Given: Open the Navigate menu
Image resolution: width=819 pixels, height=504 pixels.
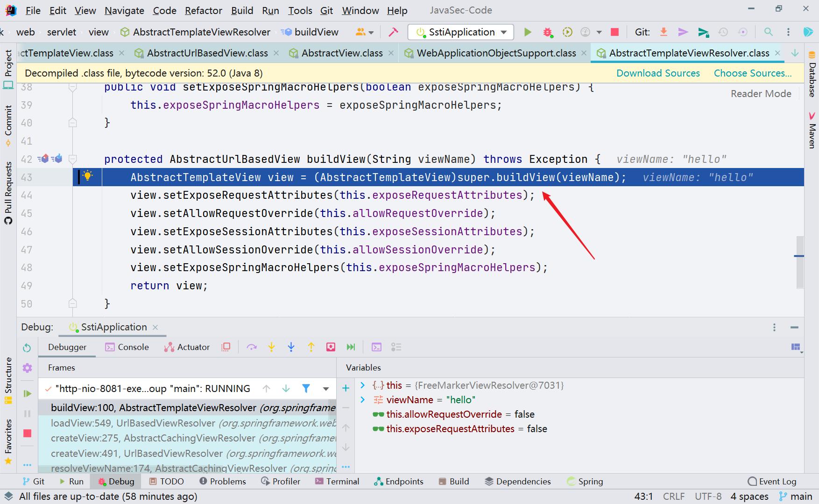Looking at the screenshot, I should point(124,10).
